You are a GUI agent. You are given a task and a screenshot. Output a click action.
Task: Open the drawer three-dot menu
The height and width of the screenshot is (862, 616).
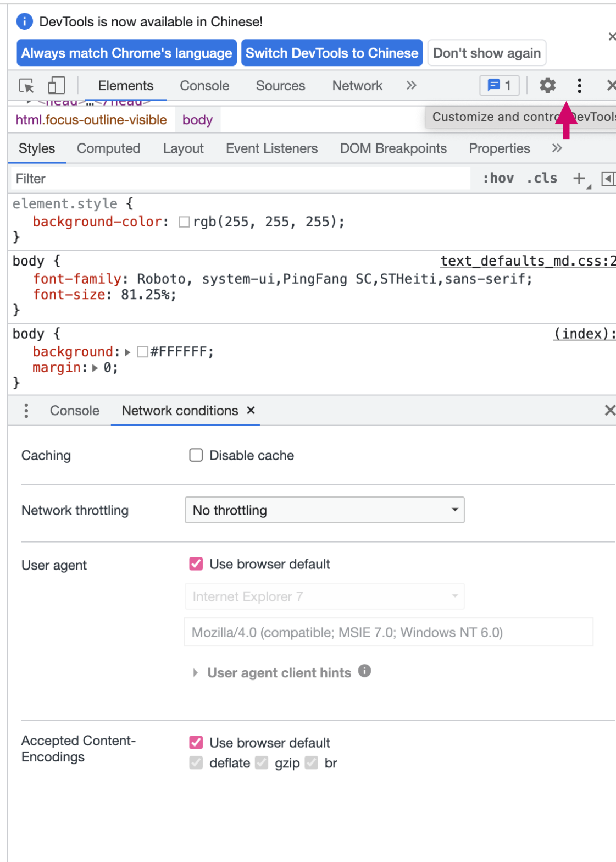click(x=26, y=411)
